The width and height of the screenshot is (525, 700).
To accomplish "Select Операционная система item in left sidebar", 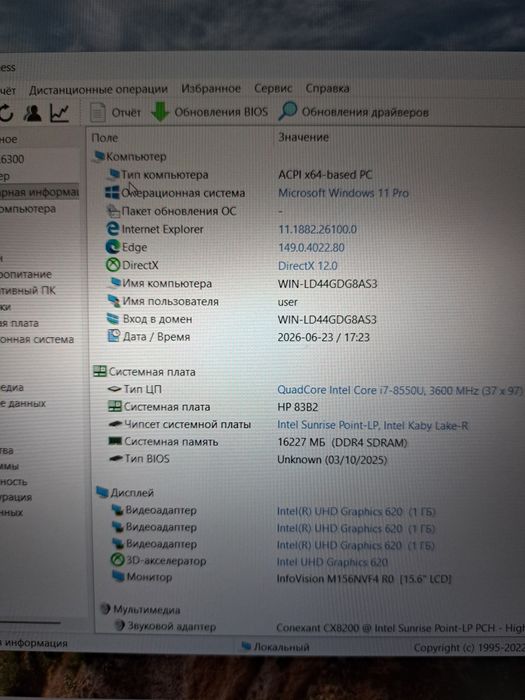I will pos(37,339).
